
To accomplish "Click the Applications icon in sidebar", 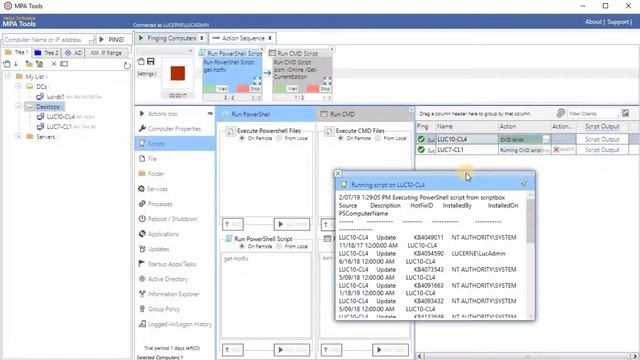I will pyautogui.click(x=142, y=233).
